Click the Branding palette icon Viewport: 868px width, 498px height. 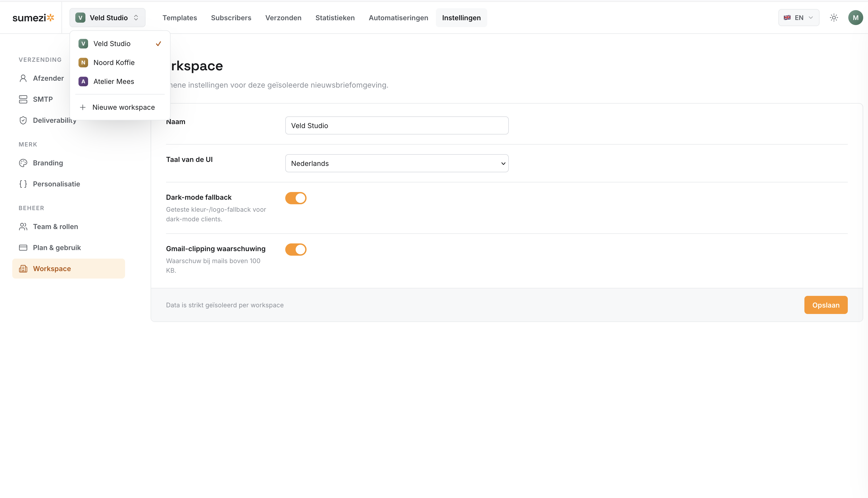click(x=23, y=163)
